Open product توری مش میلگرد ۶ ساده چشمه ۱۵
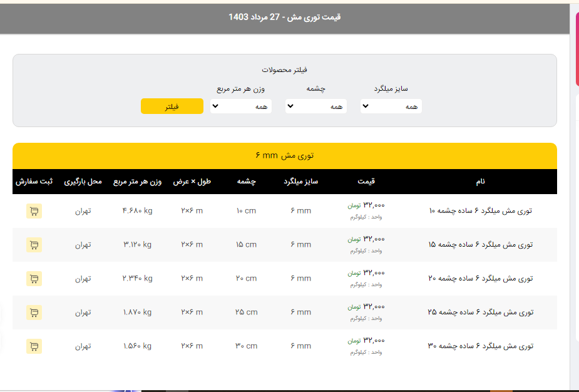 click(x=480, y=245)
